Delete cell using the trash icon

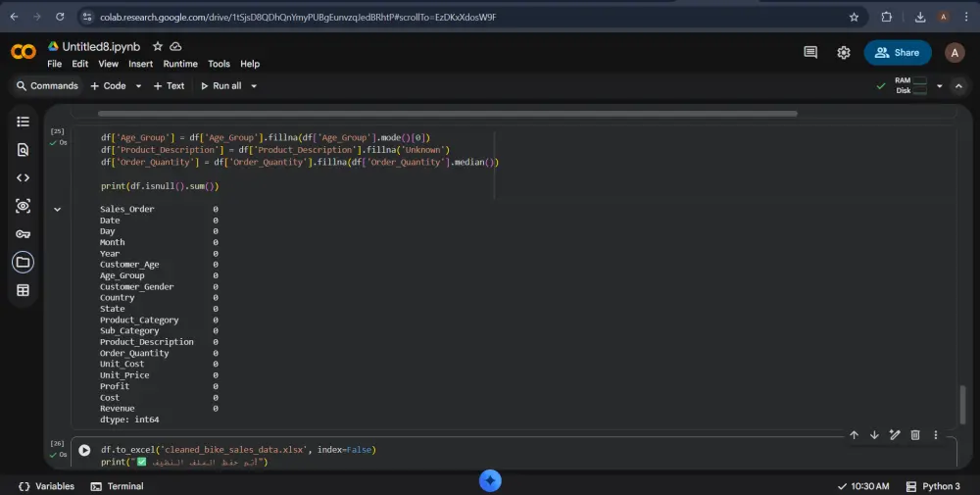tap(915, 435)
